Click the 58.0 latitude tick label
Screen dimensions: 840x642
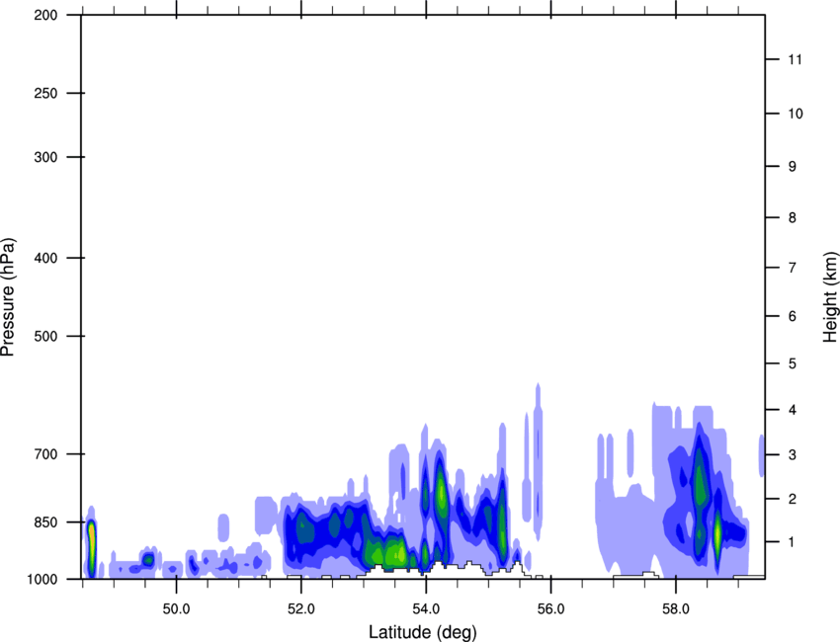(x=676, y=609)
